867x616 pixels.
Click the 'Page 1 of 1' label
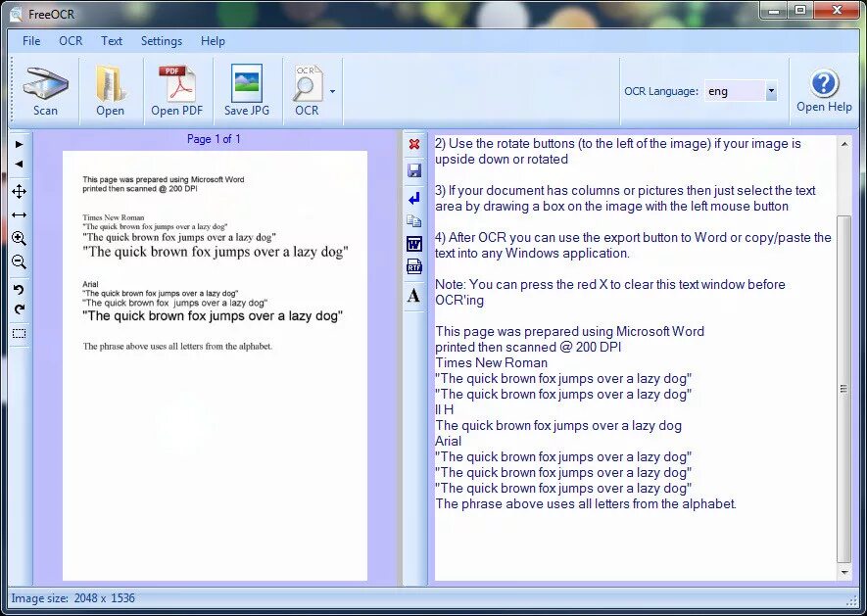tap(214, 139)
